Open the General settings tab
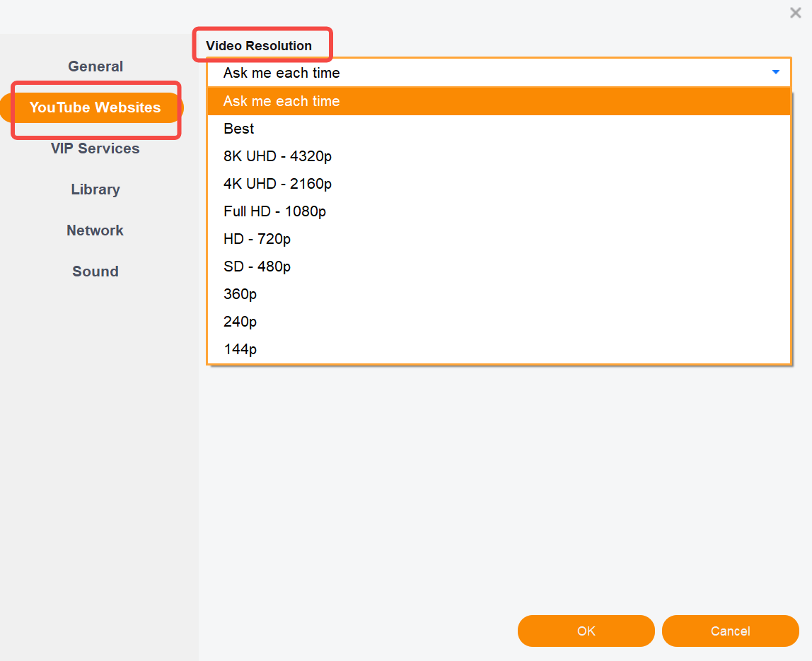Screen dimensions: 812x661 pos(95,66)
